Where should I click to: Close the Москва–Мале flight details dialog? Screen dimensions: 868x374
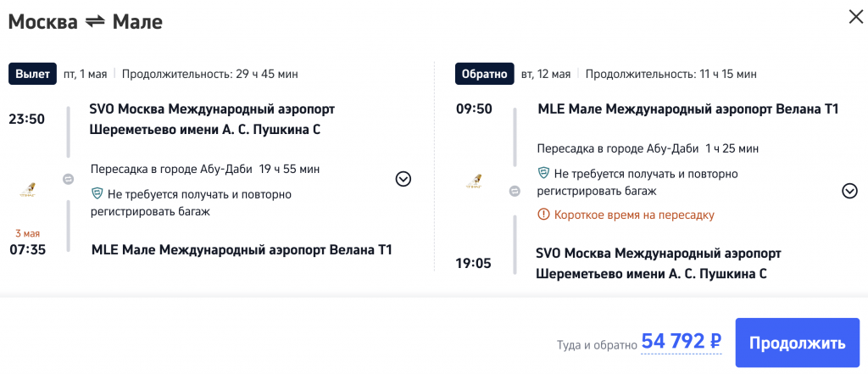[x=855, y=16]
